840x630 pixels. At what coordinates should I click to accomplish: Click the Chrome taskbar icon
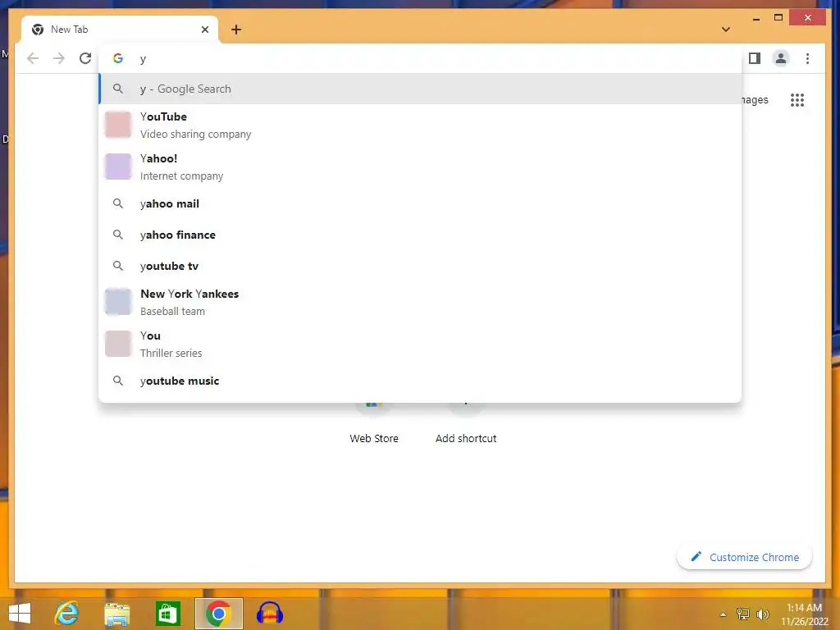pos(218,614)
